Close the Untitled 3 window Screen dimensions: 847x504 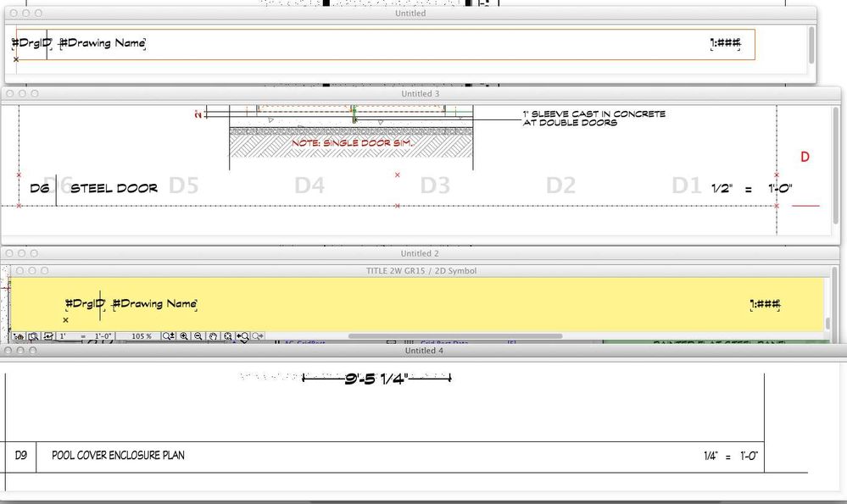tap(9, 93)
